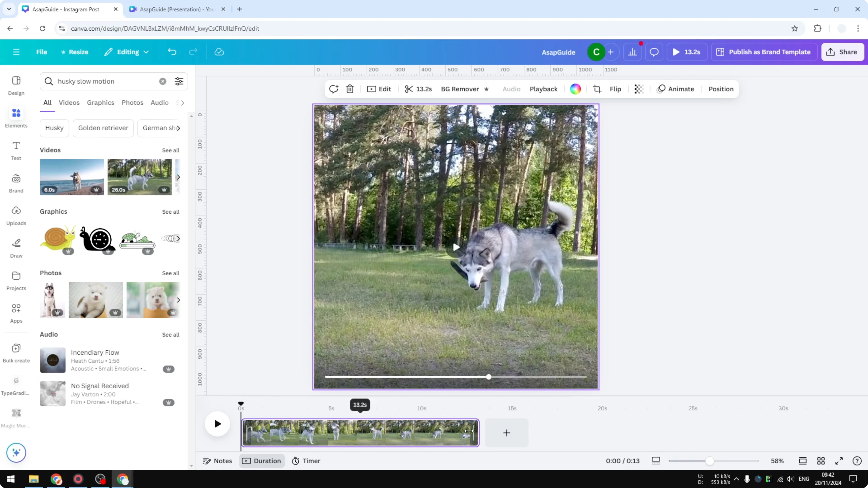The width and height of the screenshot is (868, 488).
Task: Open the color adjustment wheel
Action: coord(576,89)
